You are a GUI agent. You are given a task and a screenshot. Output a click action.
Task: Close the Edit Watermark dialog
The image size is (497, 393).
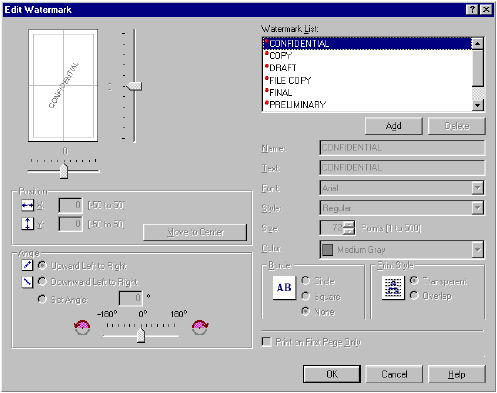tap(487, 10)
